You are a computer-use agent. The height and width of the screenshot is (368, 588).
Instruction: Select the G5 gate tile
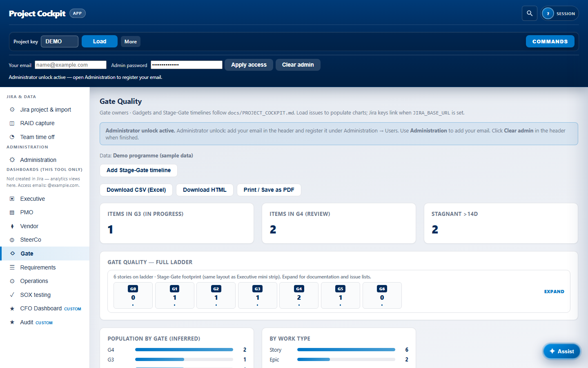coord(341,295)
